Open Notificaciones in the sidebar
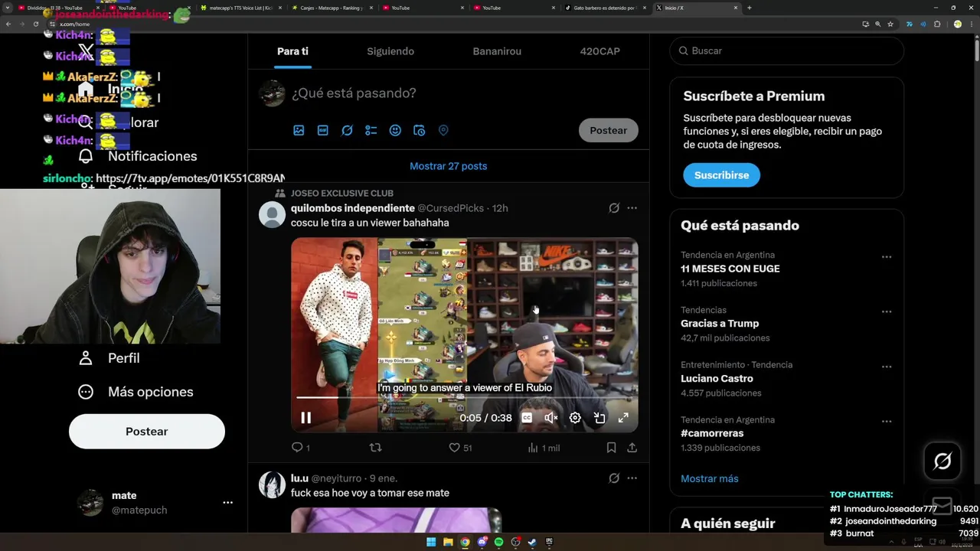This screenshot has width=980, height=551. point(138,156)
